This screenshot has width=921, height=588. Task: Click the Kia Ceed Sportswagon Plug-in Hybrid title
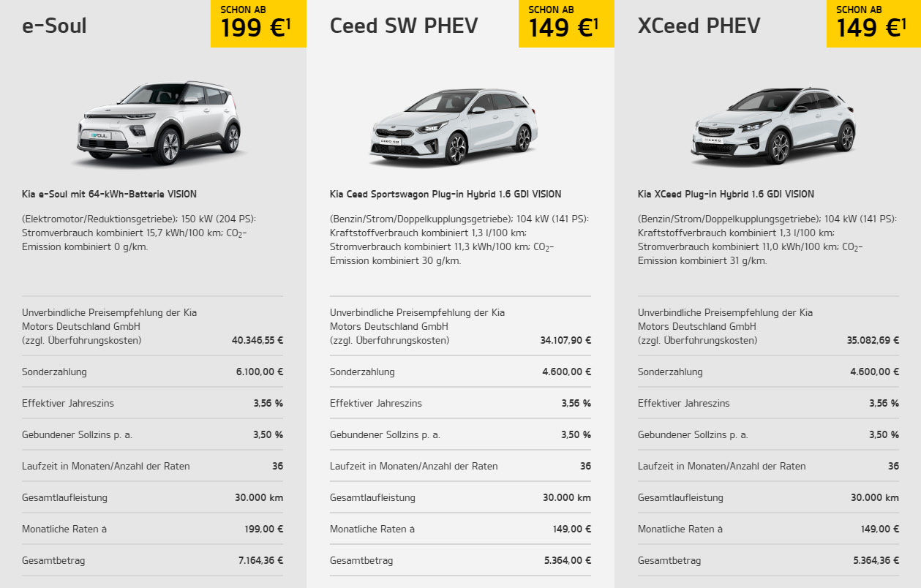click(446, 195)
